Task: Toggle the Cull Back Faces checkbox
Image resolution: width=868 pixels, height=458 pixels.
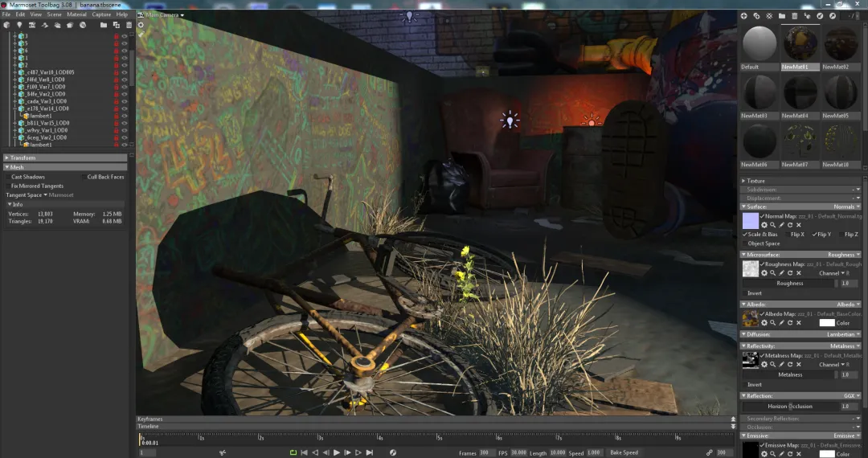Action: click(x=84, y=177)
